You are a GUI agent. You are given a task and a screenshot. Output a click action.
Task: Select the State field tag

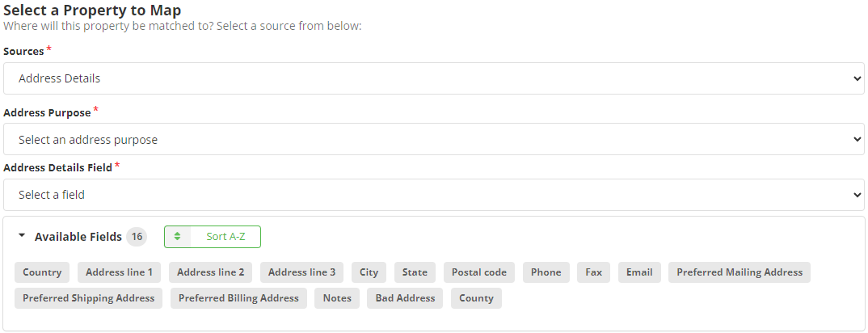[415, 272]
